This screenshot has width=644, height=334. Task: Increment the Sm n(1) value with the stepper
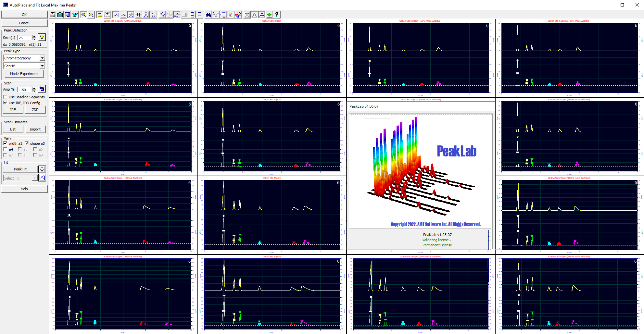(34, 36)
